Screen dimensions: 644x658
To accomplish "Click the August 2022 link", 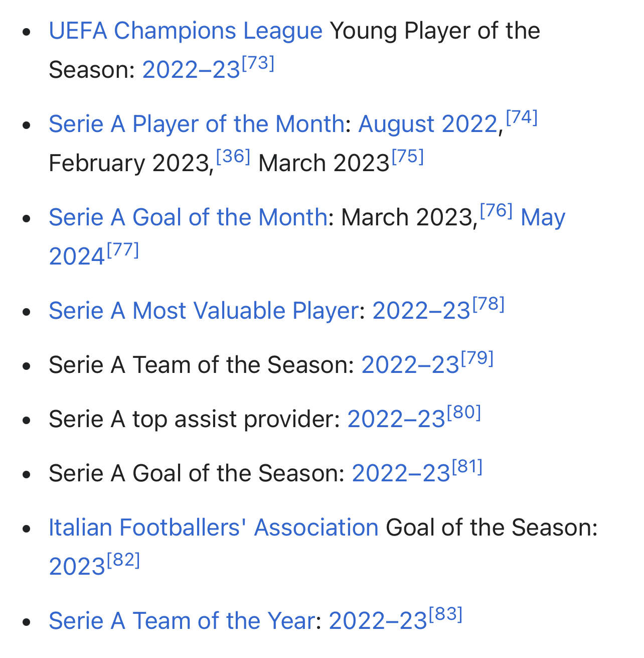I will tap(427, 124).
